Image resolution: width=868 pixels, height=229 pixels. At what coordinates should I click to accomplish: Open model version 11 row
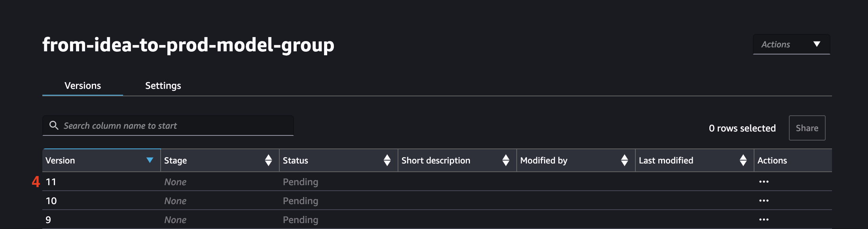coord(437,182)
